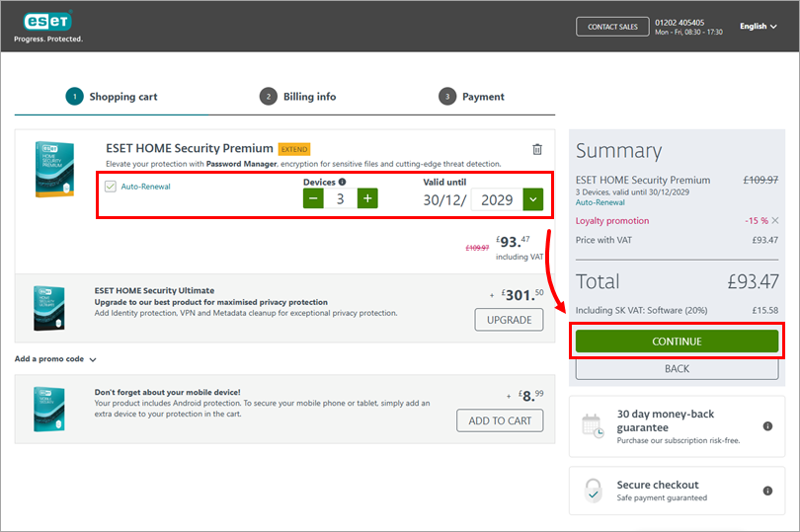Click the Summary heading
The height and width of the screenshot is (532, 800).
[619, 151]
